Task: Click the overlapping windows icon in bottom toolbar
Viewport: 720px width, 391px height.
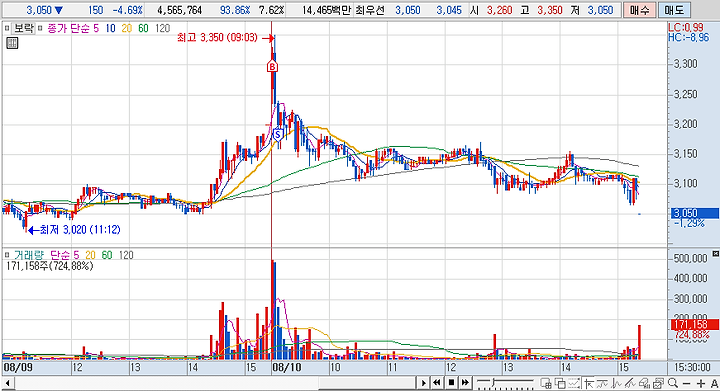Action: click(560, 383)
